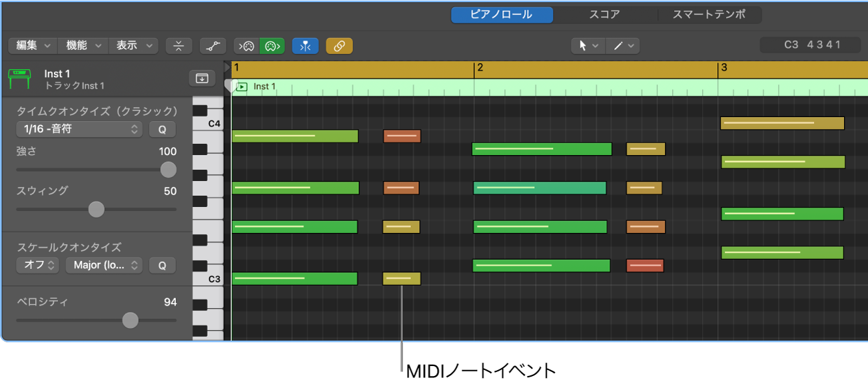Viewport: 868px width, 388px height.
Task: Click the yellow link mode icon
Action: click(x=339, y=46)
